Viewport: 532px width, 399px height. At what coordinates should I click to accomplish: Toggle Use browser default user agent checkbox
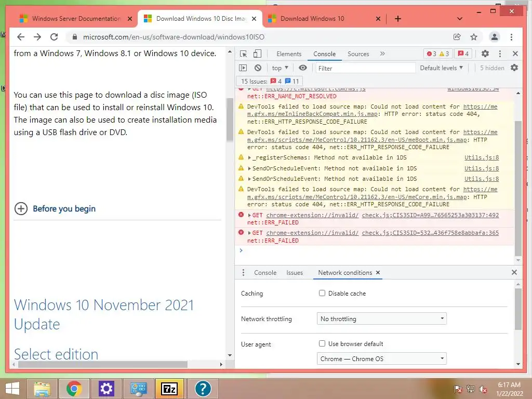[322, 344]
